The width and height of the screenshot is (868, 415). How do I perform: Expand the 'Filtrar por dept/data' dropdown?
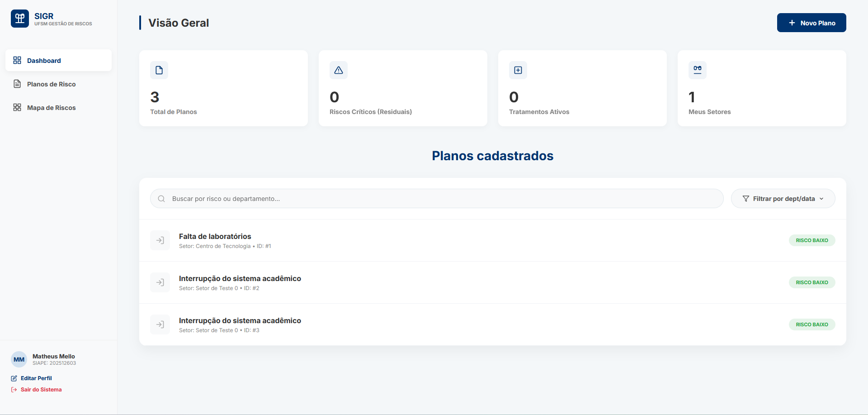click(x=783, y=198)
